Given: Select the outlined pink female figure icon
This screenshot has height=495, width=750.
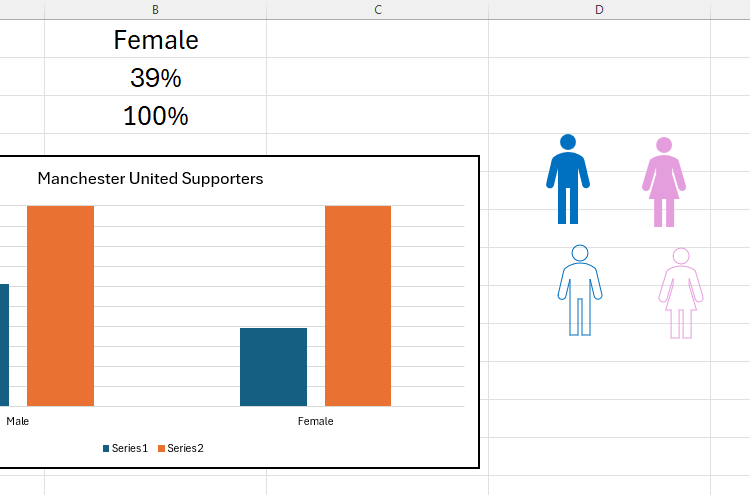Looking at the screenshot, I should click(x=681, y=293).
